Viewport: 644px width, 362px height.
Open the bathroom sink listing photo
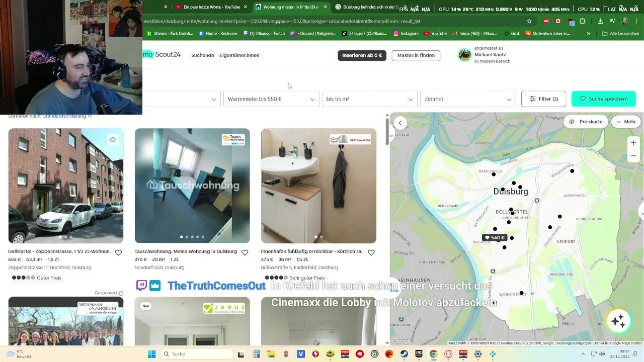click(318, 186)
